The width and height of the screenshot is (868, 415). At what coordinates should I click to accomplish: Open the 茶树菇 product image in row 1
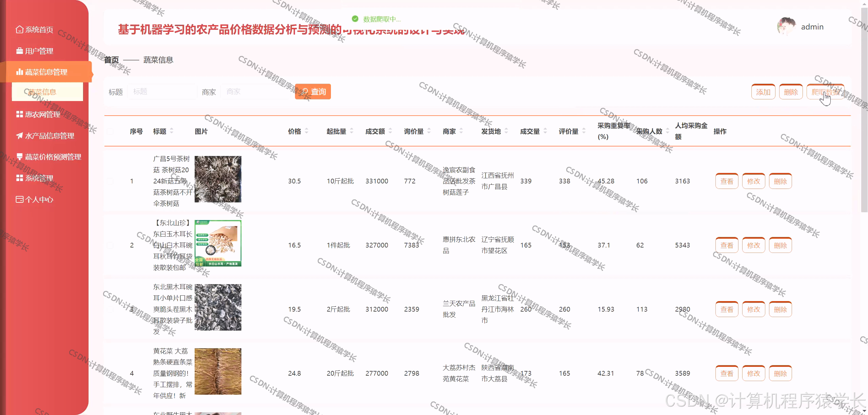point(218,179)
